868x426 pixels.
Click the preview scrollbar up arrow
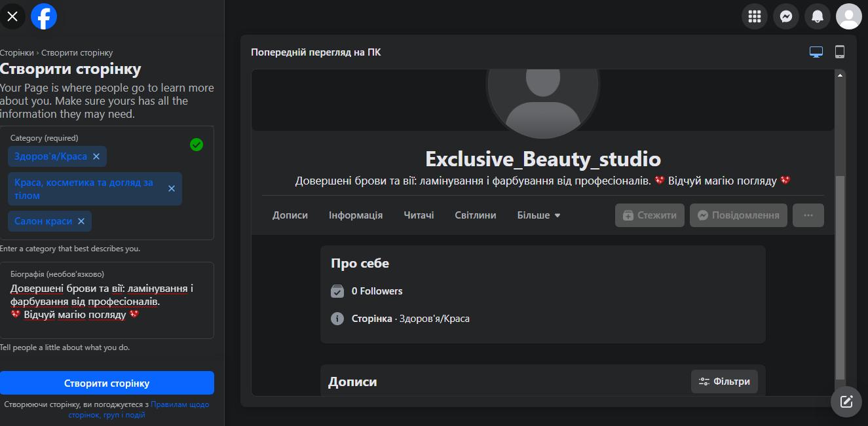(840, 76)
